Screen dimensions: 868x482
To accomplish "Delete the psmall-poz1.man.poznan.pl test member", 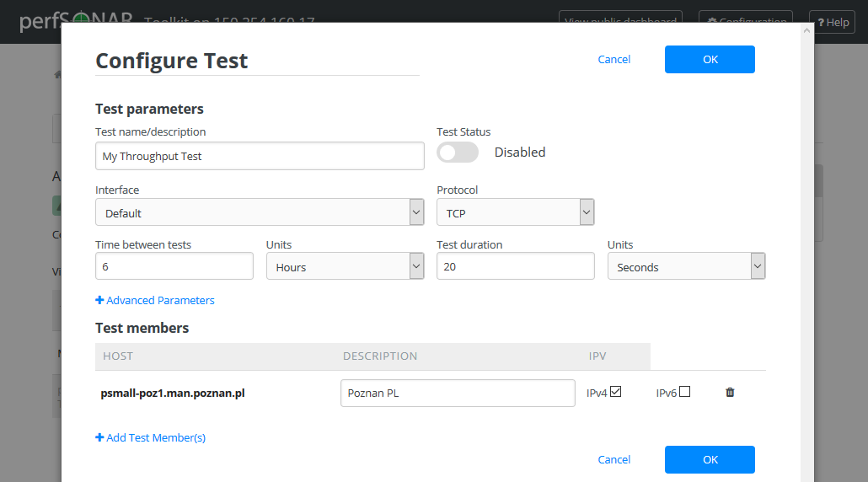I will (x=730, y=393).
